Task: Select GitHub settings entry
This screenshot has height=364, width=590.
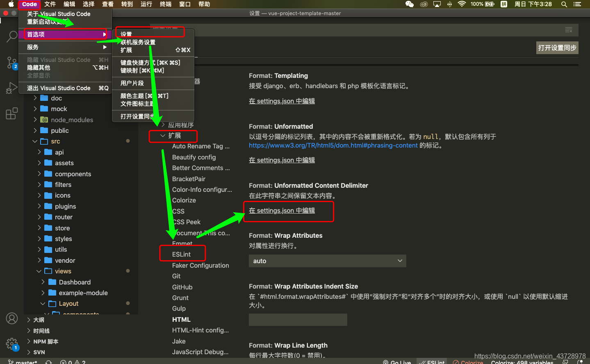Action: [x=182, y=287]
